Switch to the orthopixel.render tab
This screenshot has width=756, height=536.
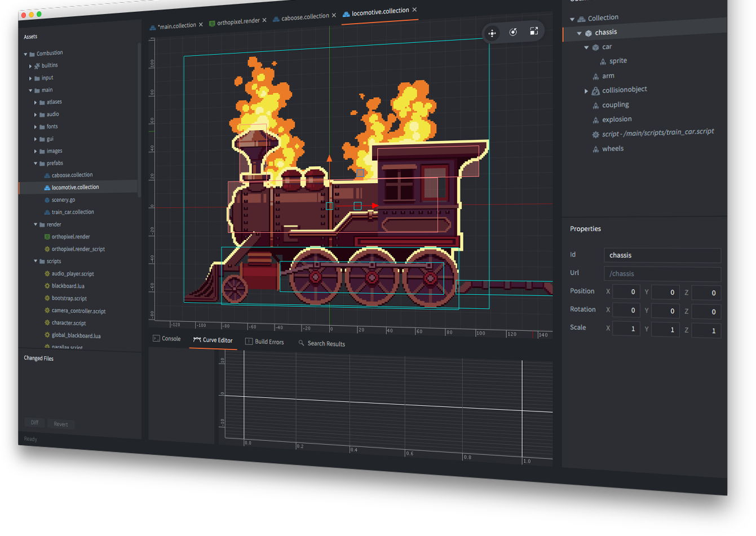click(238, 22)
